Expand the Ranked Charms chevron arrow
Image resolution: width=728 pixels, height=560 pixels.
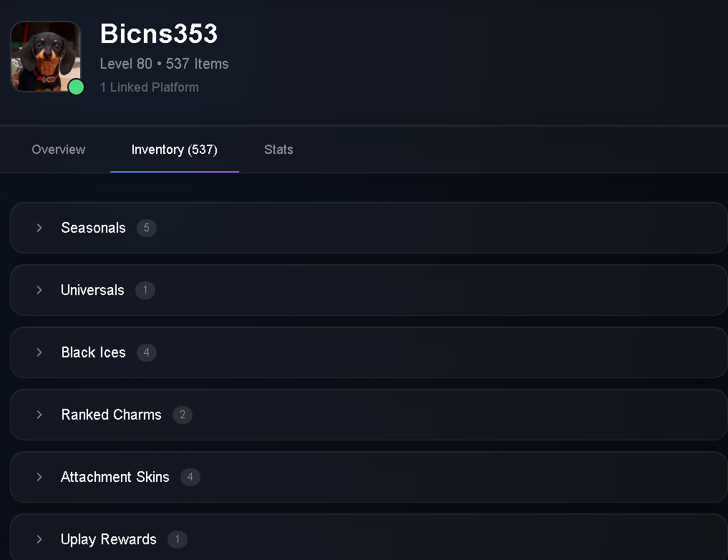click(39, 414)
